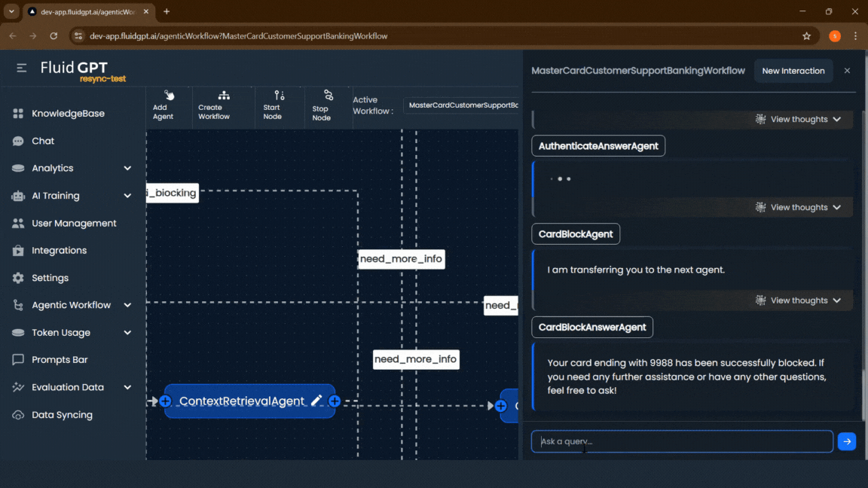Close the dev-app.fluidgpt.ai tab
The height and width of the screenshot is (488, 868).
146,11
